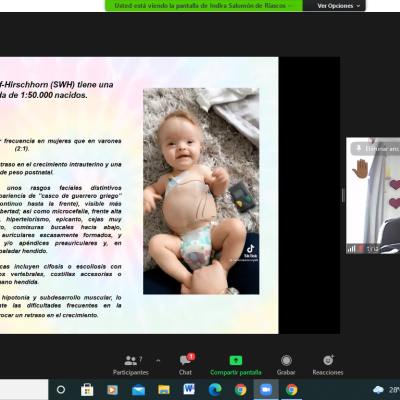Click the slide text '1:50.000 nacidos.'
The width and height of the screenshot is (400, 400).
[x=54, y=95]
